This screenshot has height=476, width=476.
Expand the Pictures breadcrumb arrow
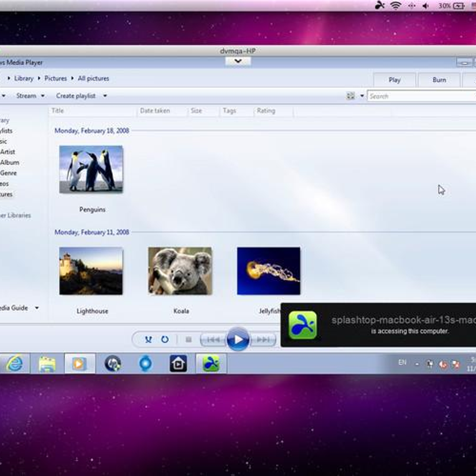click(x=72, y=78)
